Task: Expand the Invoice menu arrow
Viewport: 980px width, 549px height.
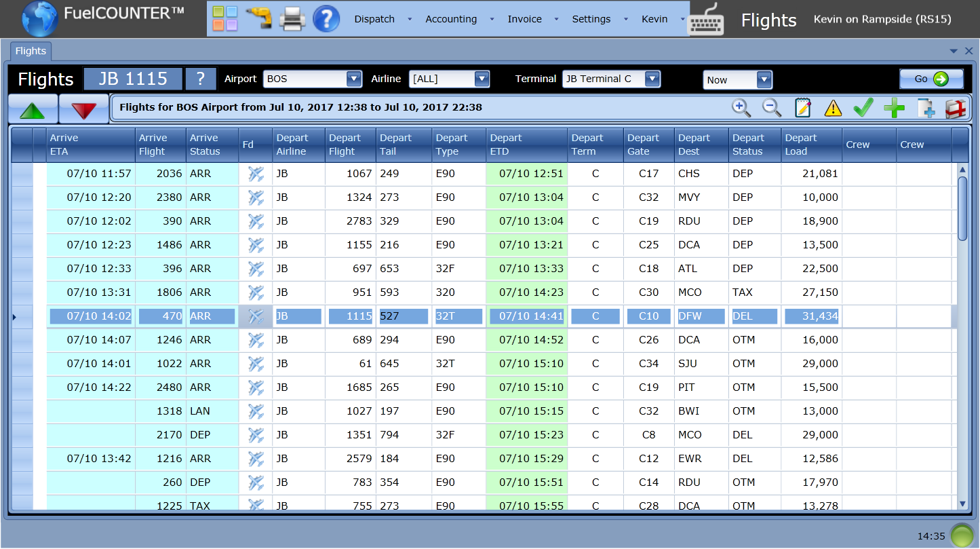Action: (557, 19)
